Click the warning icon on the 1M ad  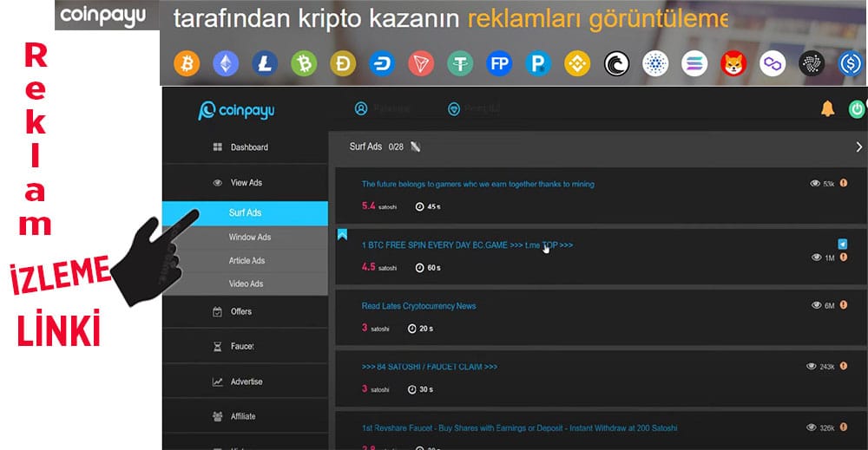844,257
